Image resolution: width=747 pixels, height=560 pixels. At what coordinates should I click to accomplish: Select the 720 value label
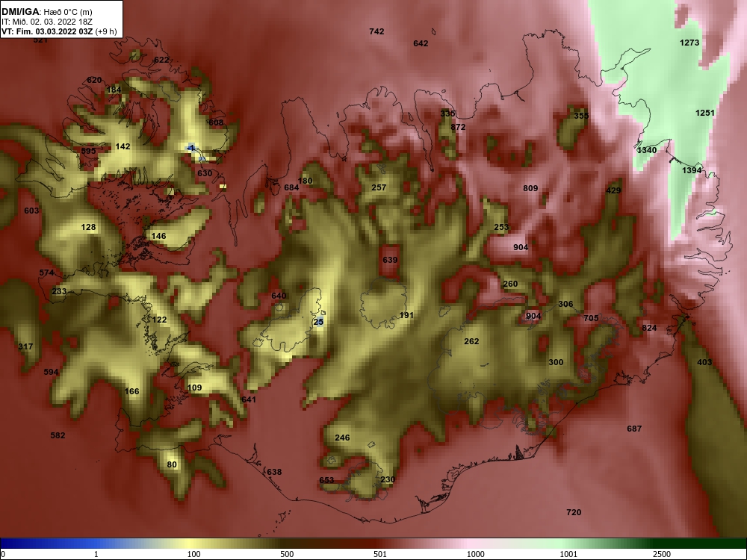tap(574, 512)
